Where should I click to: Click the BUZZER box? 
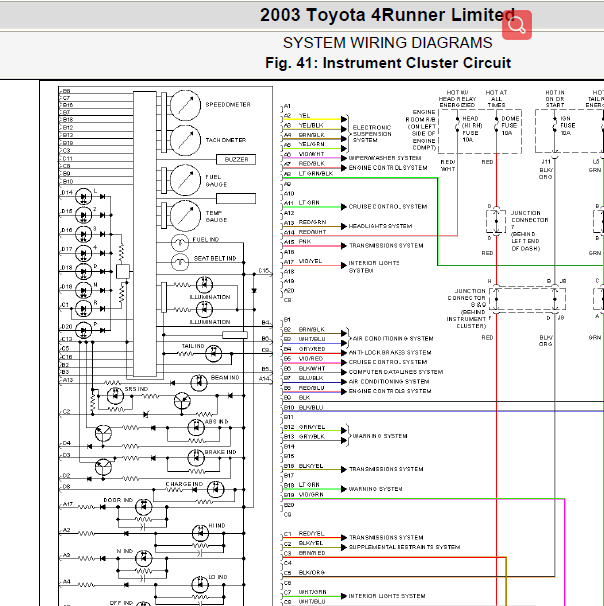click(236, 160)
